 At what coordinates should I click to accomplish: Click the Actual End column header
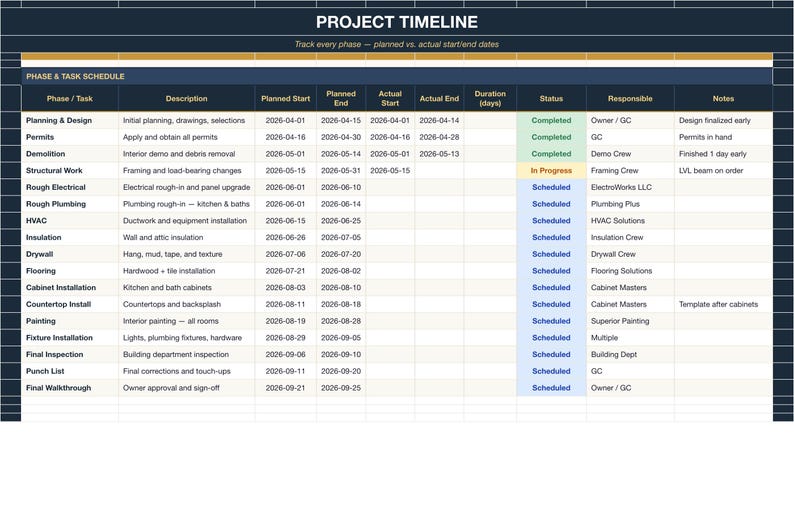439,98
